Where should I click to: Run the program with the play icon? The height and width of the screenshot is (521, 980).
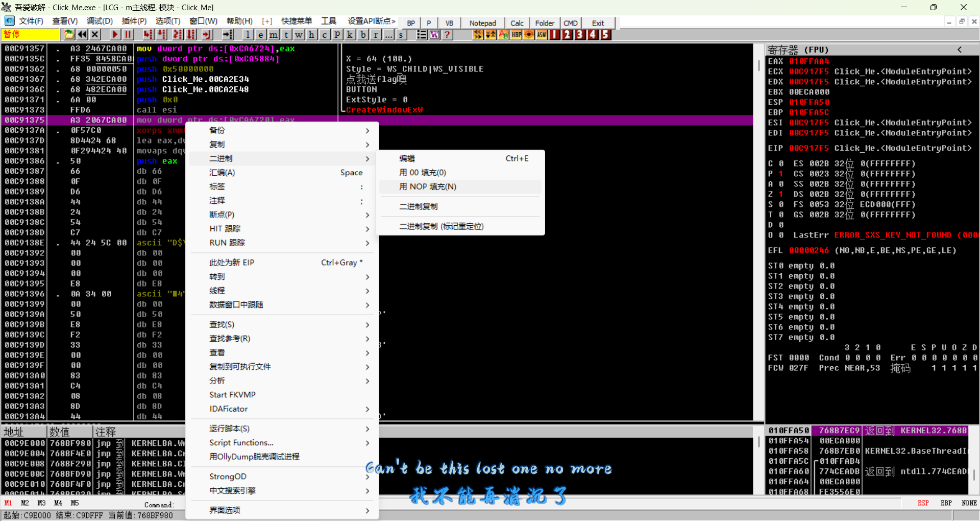tap(115, 34)
